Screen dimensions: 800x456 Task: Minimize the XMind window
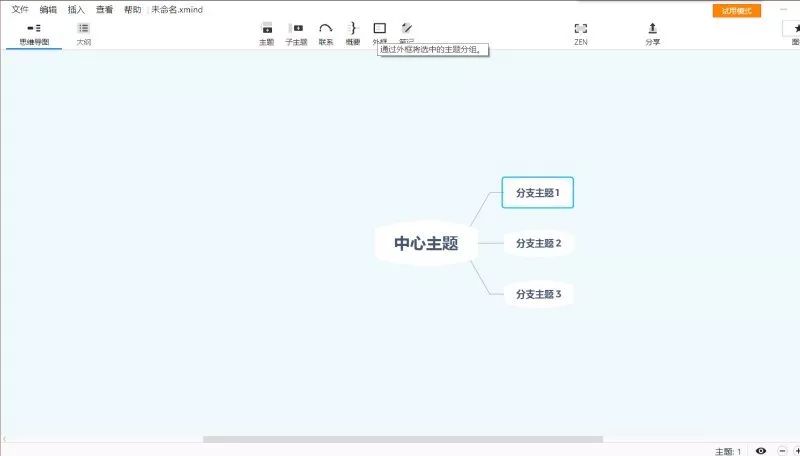point(784,10)
